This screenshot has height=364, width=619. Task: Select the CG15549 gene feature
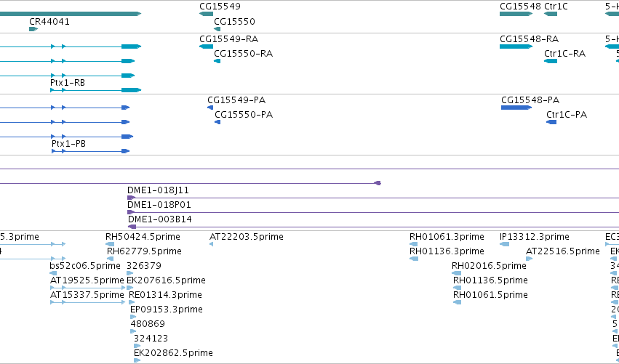tap(206, 14)
